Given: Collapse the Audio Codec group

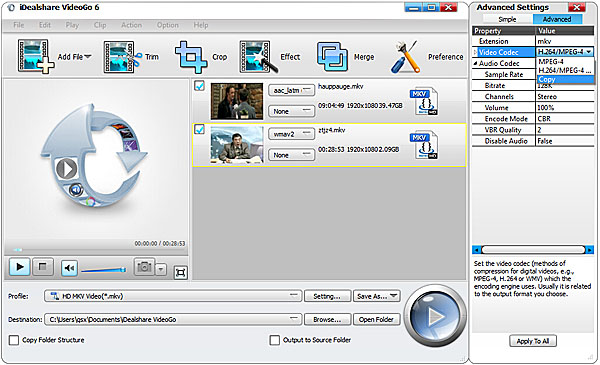Looking at the screenshot, I should pyautogui.click(x=475, y=63).
